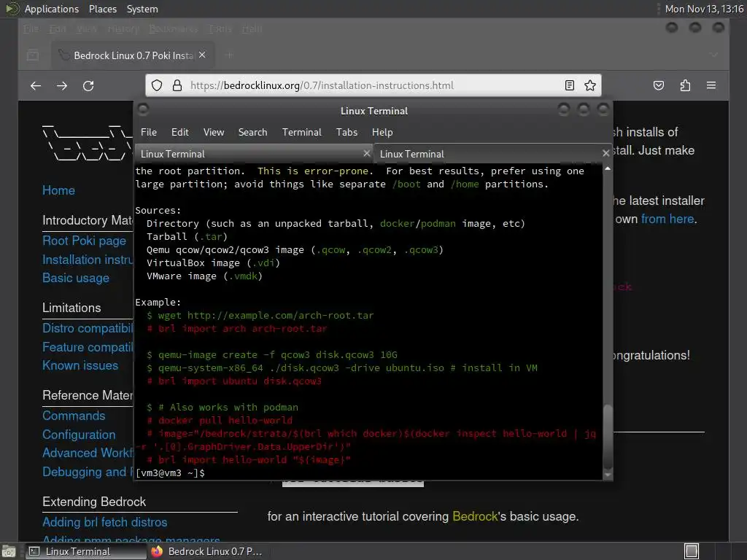Open the Root Poki page link
Image resolution: width=747 pixels, height=560 pixels.
pos(85,241)
